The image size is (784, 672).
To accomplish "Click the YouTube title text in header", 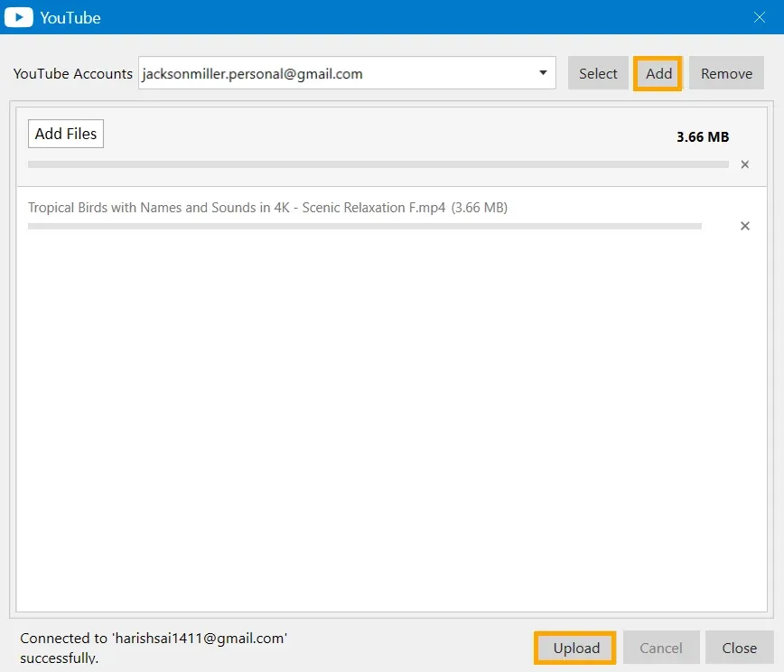I will (70, 17).
